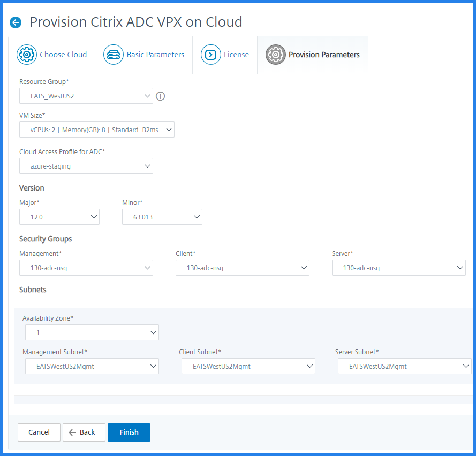Click the Security Groups heading
Image resolution: width=476 pixels, height=456 pixels.
pyautogui.click(x=46, y=239)
